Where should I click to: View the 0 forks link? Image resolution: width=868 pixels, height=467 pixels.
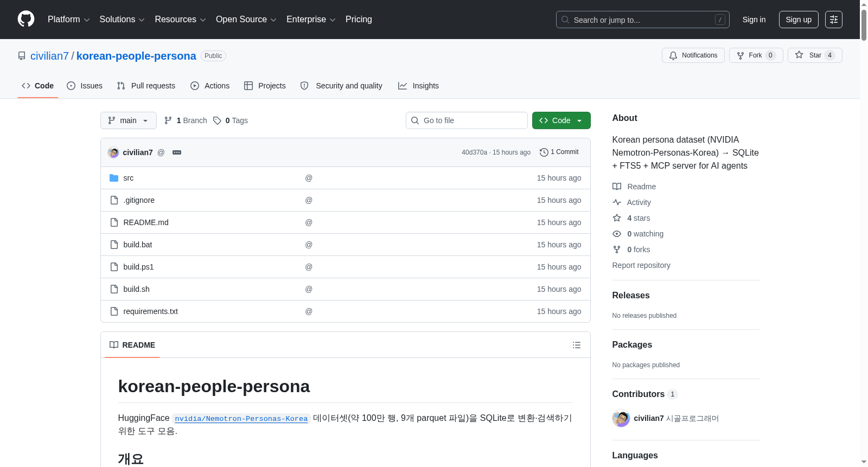tap(631, 250)
